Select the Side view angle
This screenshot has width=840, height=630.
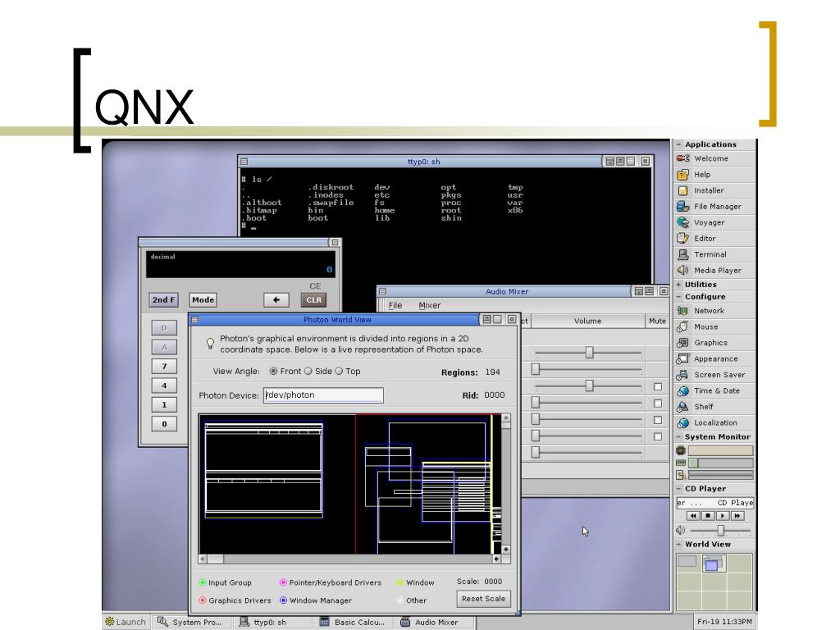point(308,372)
